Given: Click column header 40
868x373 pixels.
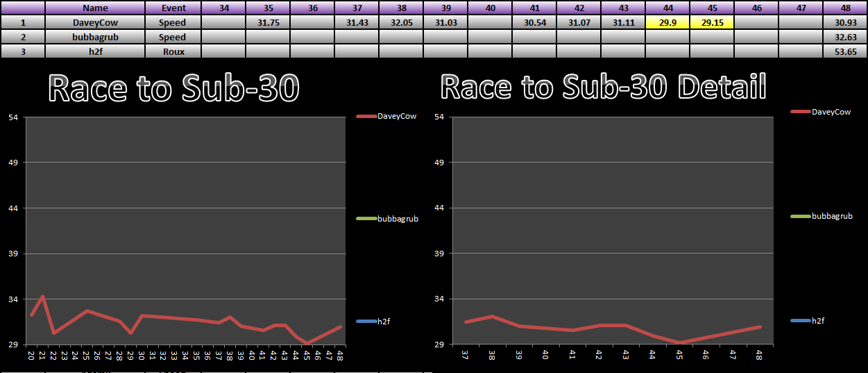Looking at the screenshot, I should pyautogui.click(x=491, y=8).
